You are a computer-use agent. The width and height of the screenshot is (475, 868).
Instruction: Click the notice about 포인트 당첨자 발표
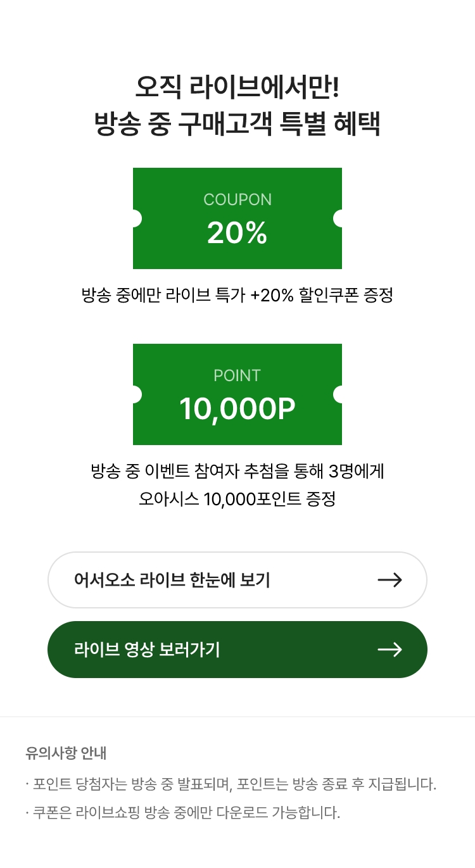pos(231,784)
